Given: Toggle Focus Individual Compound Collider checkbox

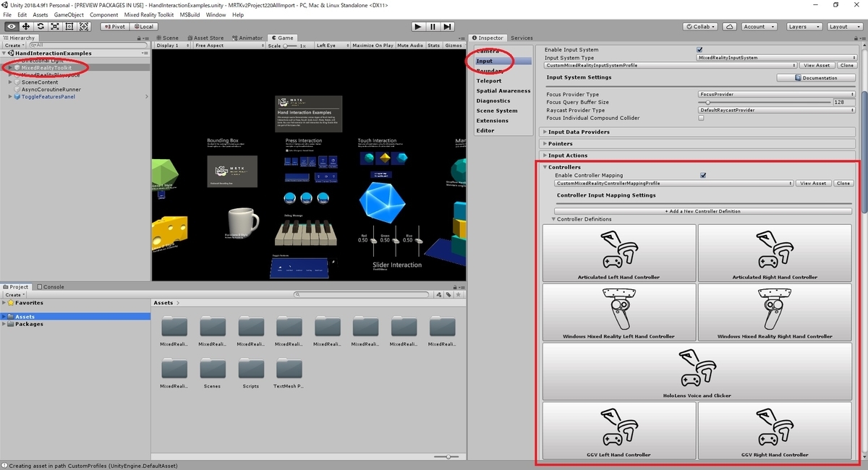Looking at the screenshot, I should point(701,118).
